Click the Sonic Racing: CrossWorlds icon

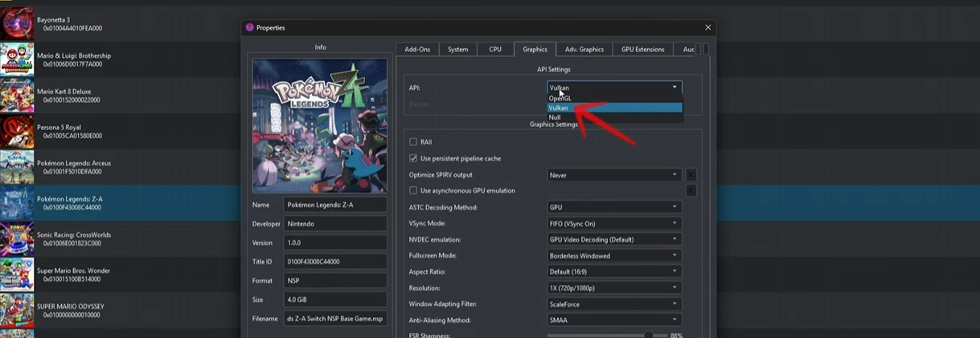pos(17,239)
